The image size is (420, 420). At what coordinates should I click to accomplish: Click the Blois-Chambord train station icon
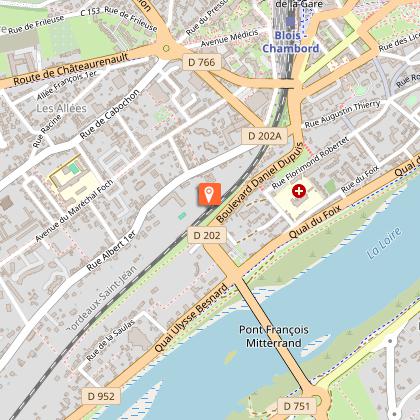pyautogui.click(x=291, y=22)
